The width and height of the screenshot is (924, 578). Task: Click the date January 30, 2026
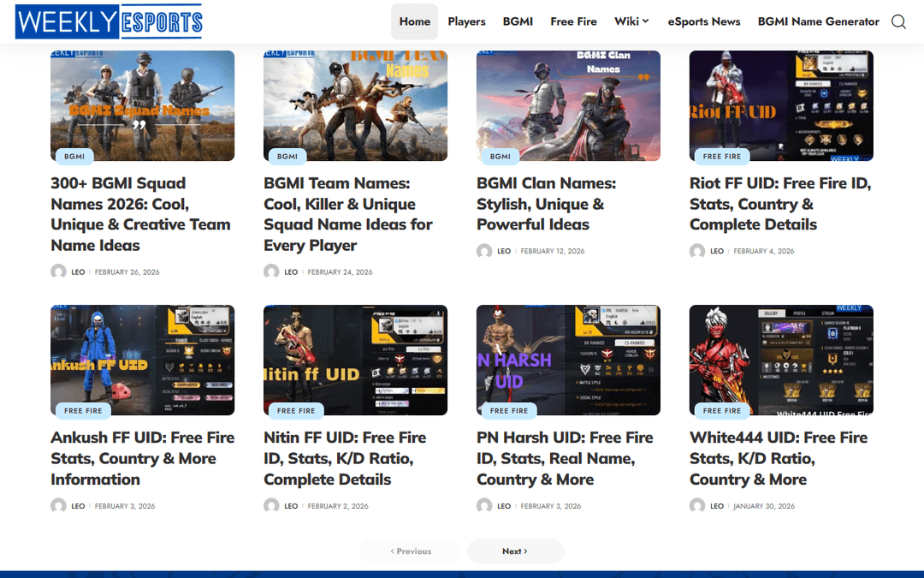764,506
